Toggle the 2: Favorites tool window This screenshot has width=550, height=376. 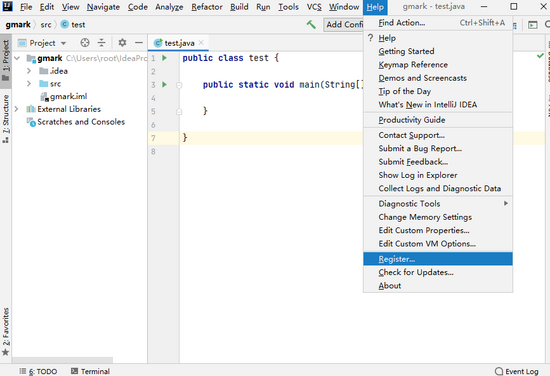point(6,331)
